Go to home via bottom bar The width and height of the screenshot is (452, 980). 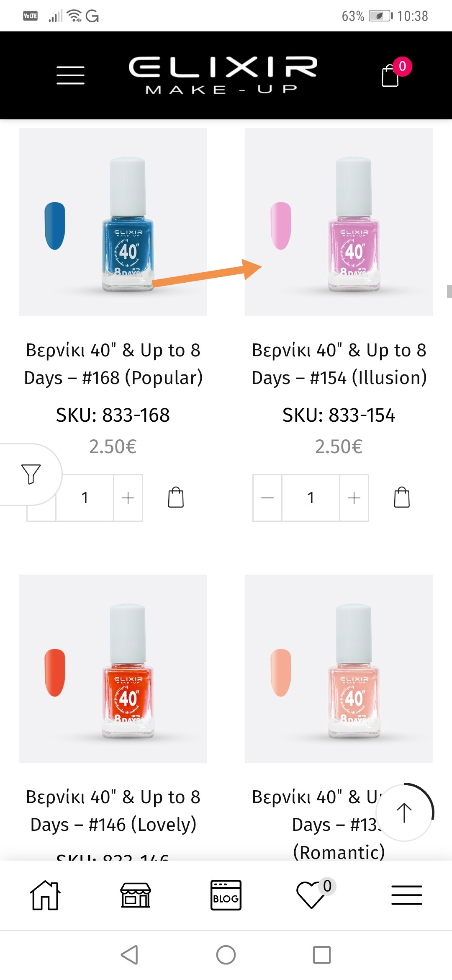click(45, 895)
